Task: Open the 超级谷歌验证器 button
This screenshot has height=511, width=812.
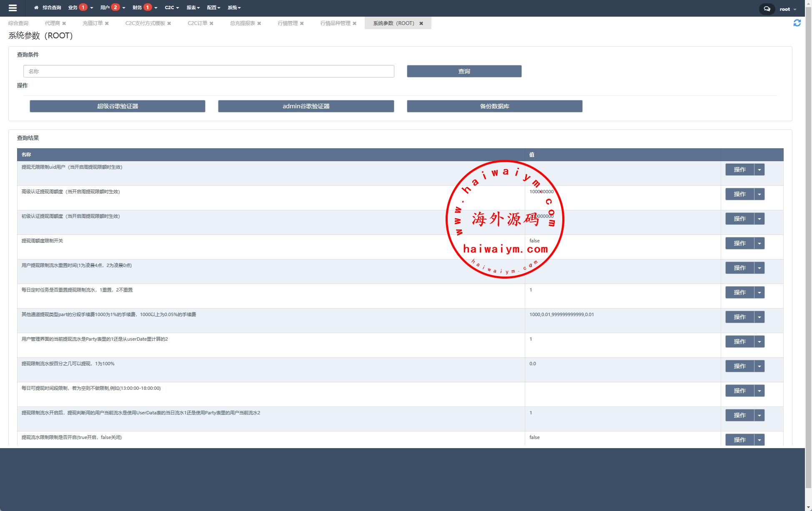Action: (x=117, y=106)
